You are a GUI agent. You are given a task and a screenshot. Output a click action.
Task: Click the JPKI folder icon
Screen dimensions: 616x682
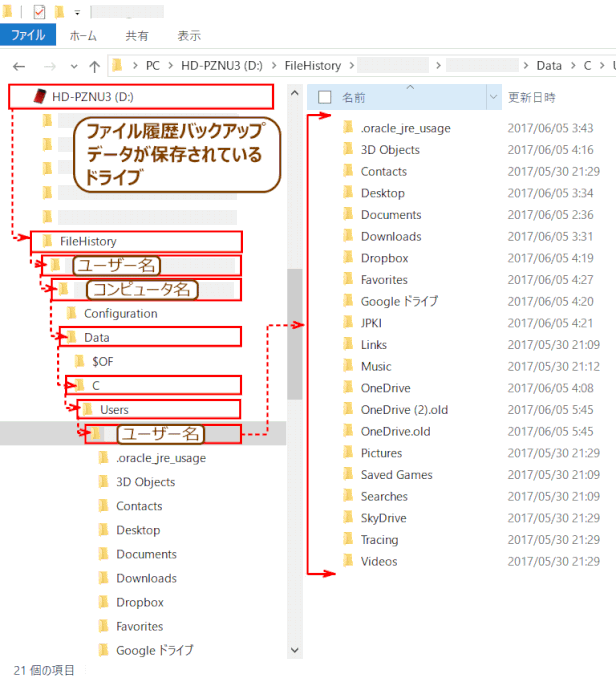click(348, 322)
